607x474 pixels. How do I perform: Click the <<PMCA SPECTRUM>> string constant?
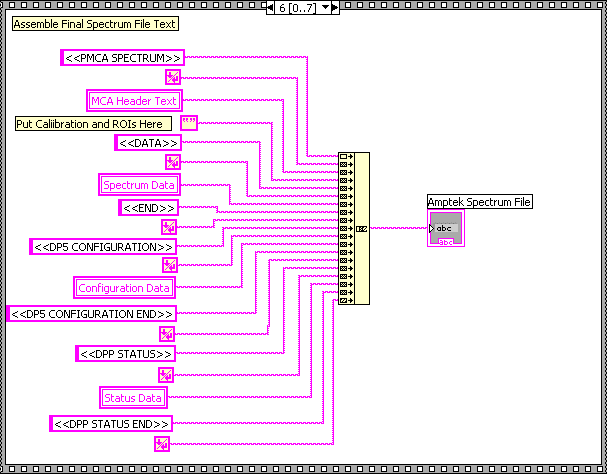123,58
